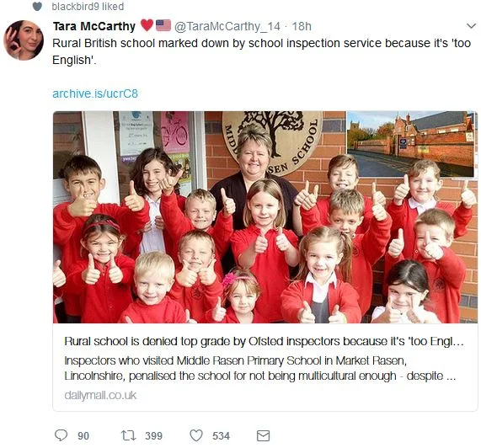Click the Tara McCarthy display name
Screen dimensions: 481x448
(94, 26)
